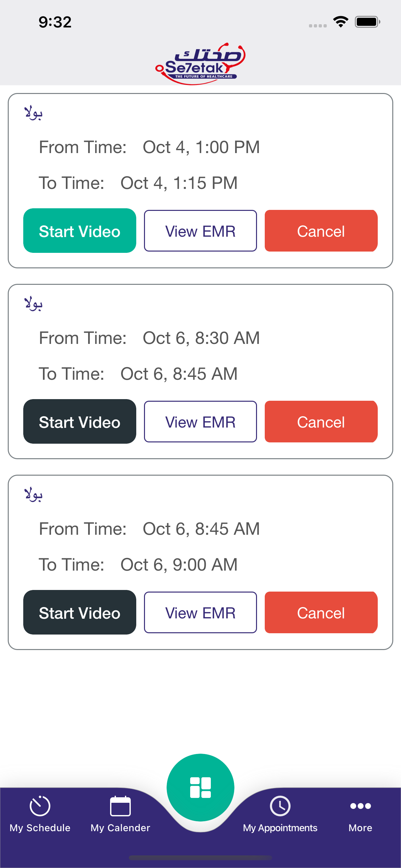
Task: Tap the green dashboard grid icon
Action: [200, 788]
